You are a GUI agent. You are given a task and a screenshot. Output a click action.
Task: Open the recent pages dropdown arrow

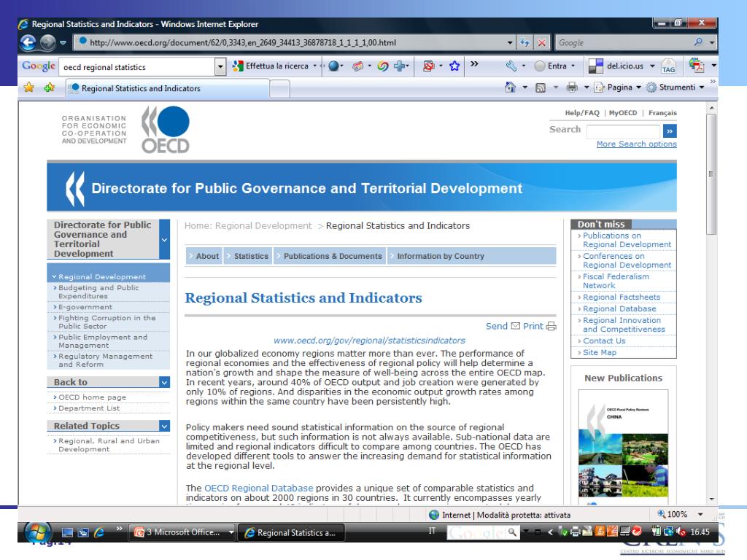click(63, 43)
